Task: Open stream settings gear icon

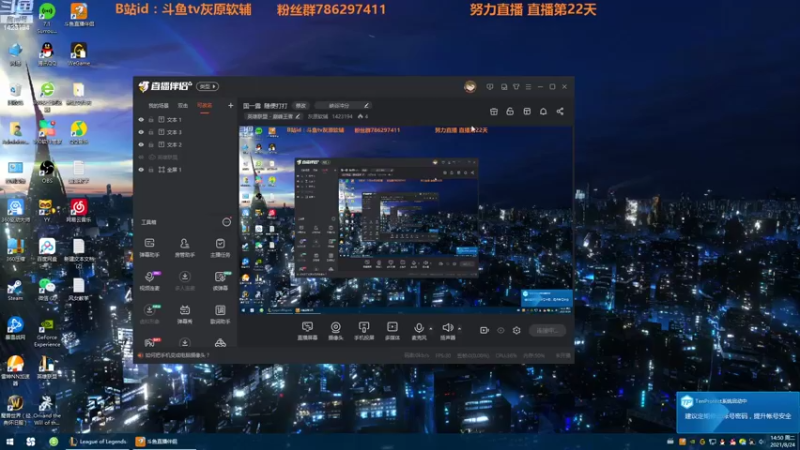Action: click(516, 331)
